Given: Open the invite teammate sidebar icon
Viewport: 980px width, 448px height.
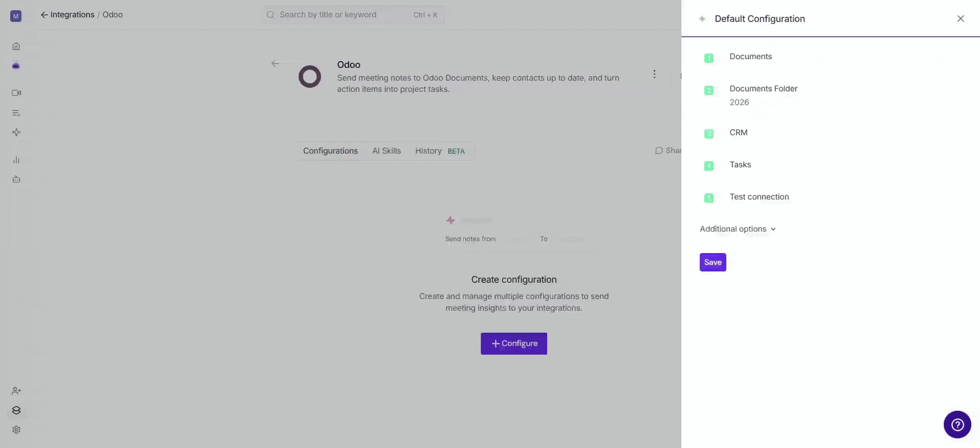Looking at the screenshot, I should (x=16, y=391).
